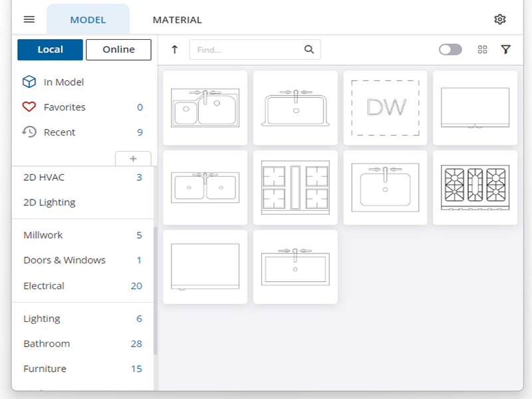Select the Online source button

[118, 50]
